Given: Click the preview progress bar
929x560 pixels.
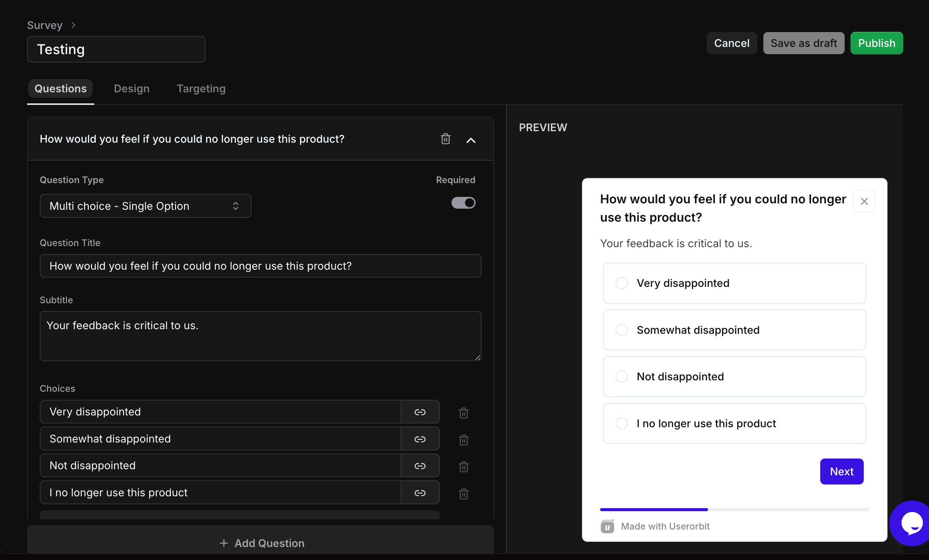Looking at the screenshot, I should (x=734, y=509).
